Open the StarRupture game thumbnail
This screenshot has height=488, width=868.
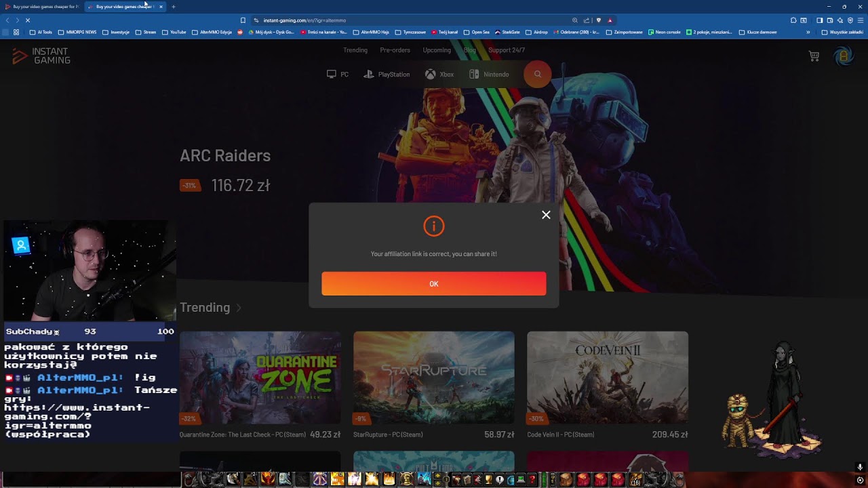click(434, 378)
